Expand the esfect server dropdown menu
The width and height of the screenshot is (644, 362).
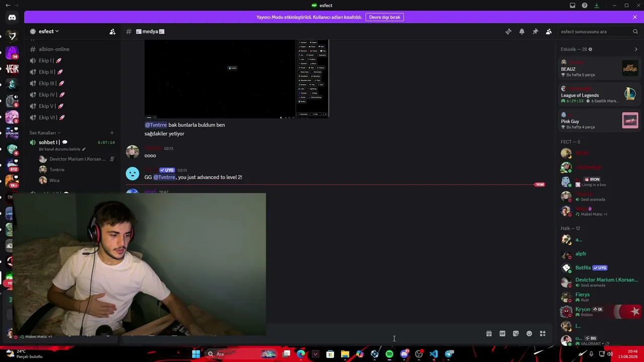click(x=48, y=32)
